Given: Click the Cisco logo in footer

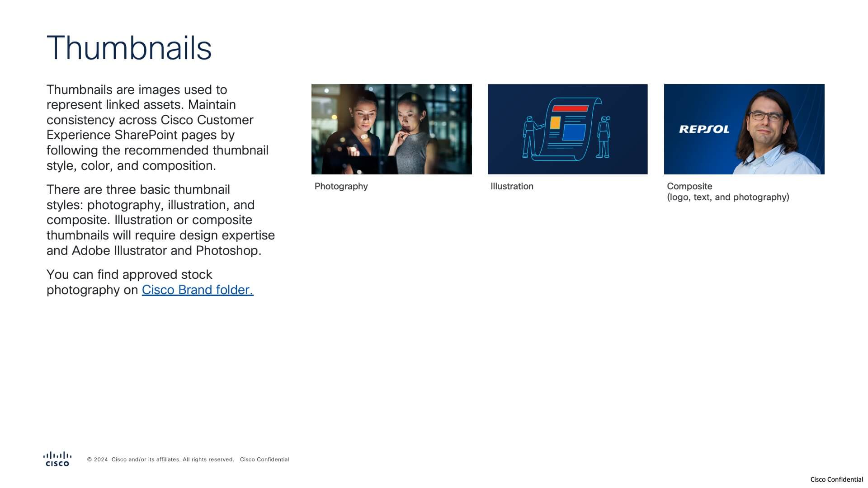Looking at the screenshot, I should [x=57, y=459].
